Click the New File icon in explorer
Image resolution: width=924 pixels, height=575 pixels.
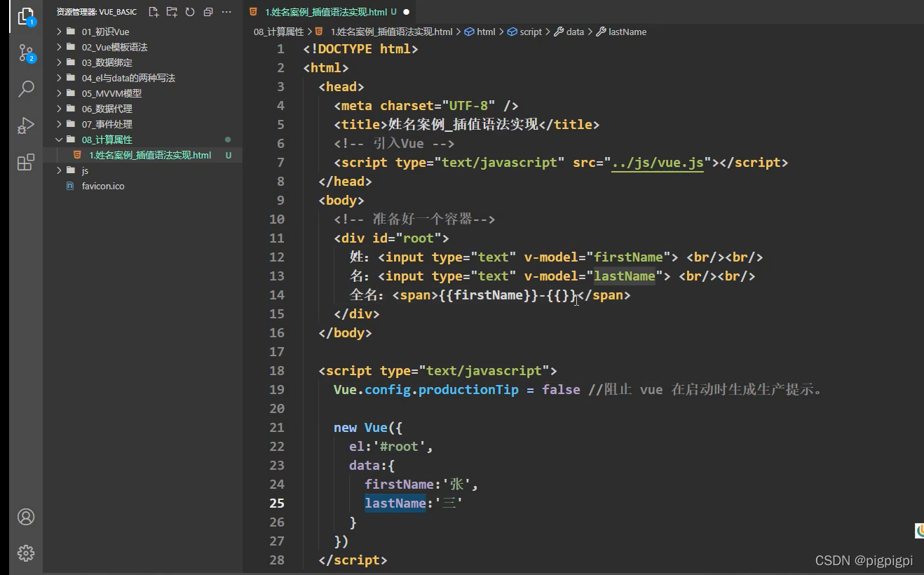pos(154,12)
